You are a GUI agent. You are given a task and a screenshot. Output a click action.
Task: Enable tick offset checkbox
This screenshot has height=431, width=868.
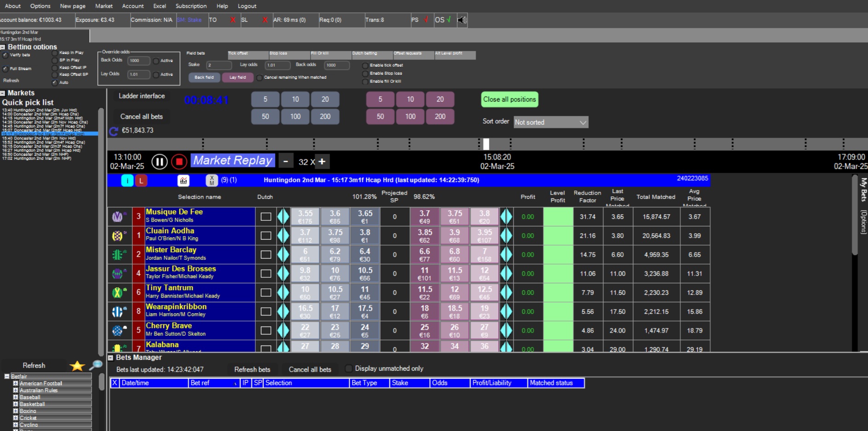(x=365, y=65)
